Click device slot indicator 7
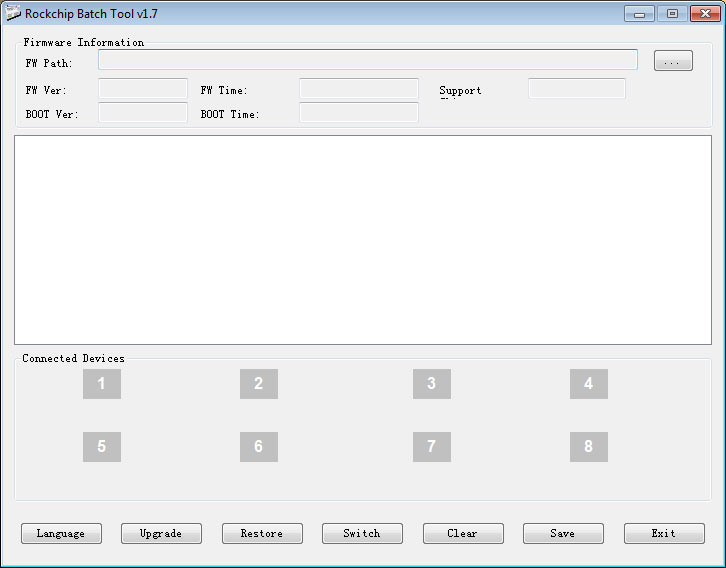Image resolution: width=726 pixels, height=568 pixels. coord(432,447)
